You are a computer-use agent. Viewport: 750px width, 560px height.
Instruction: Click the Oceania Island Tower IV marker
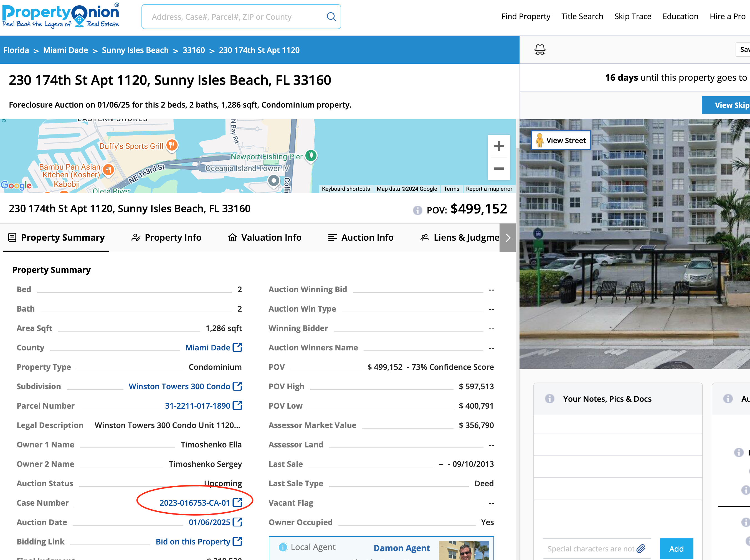coord(273,181)
